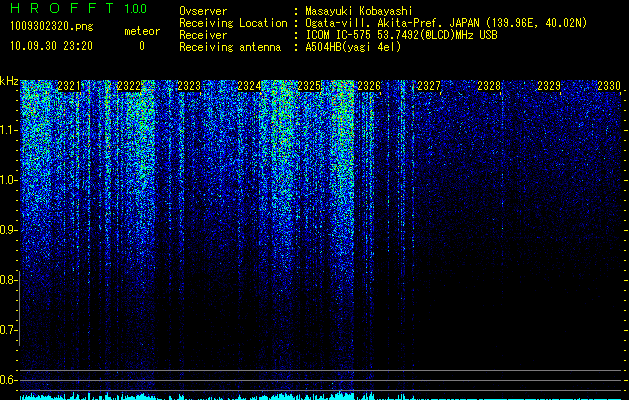Image resolution: width=629 pixels, height=400 pixels.
Task: Click the A504HB(yagi 4el) antenna text
Action: (353, 47)
